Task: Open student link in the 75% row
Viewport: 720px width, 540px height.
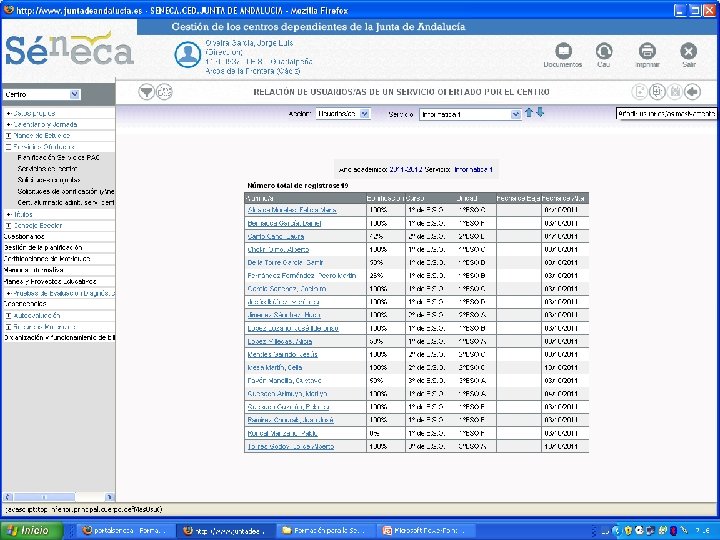Action: pyautogui.click(x=276, y=236)
